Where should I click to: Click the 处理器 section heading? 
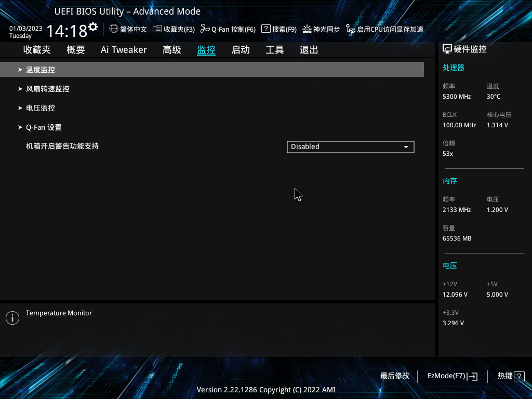pyautogui.click(x=453, y=68)
